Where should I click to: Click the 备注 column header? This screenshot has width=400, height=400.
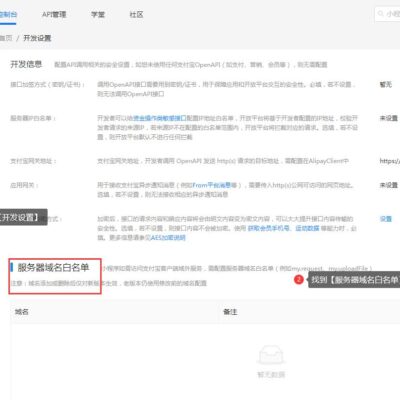tap(230, 312)
